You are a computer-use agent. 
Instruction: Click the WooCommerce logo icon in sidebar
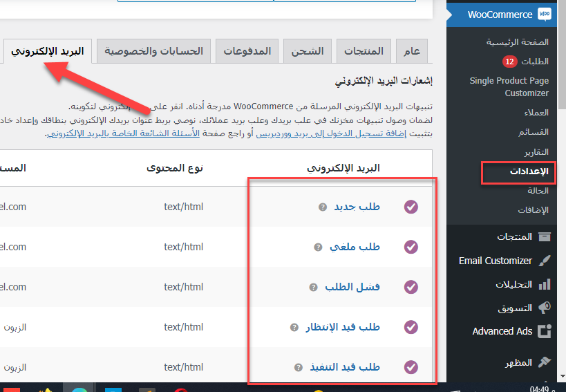[x=545, y=15]
